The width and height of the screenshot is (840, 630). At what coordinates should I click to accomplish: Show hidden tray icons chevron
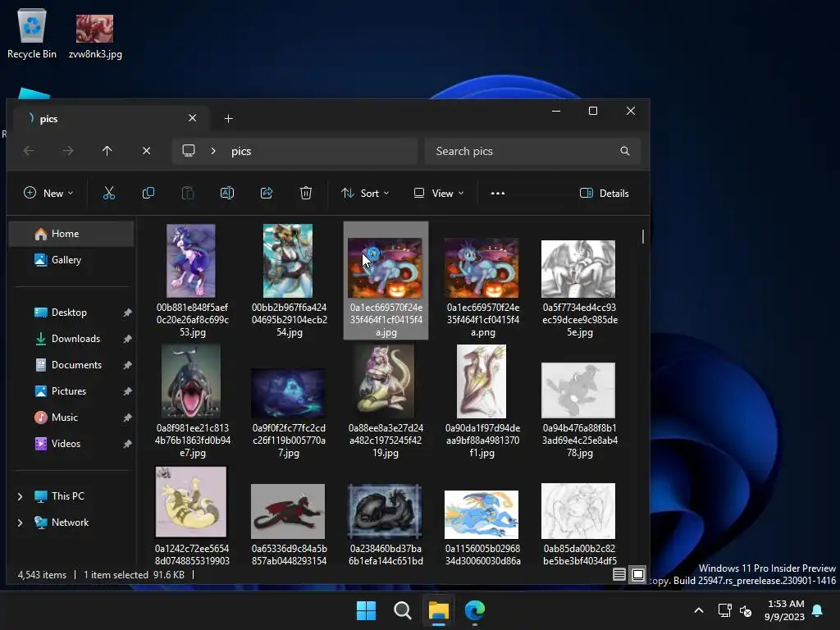699,610
